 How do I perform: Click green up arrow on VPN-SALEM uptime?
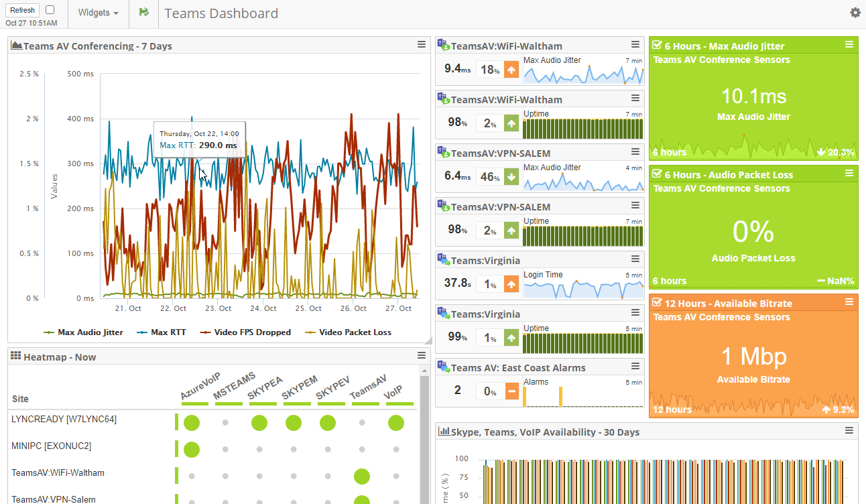(512, 230)
